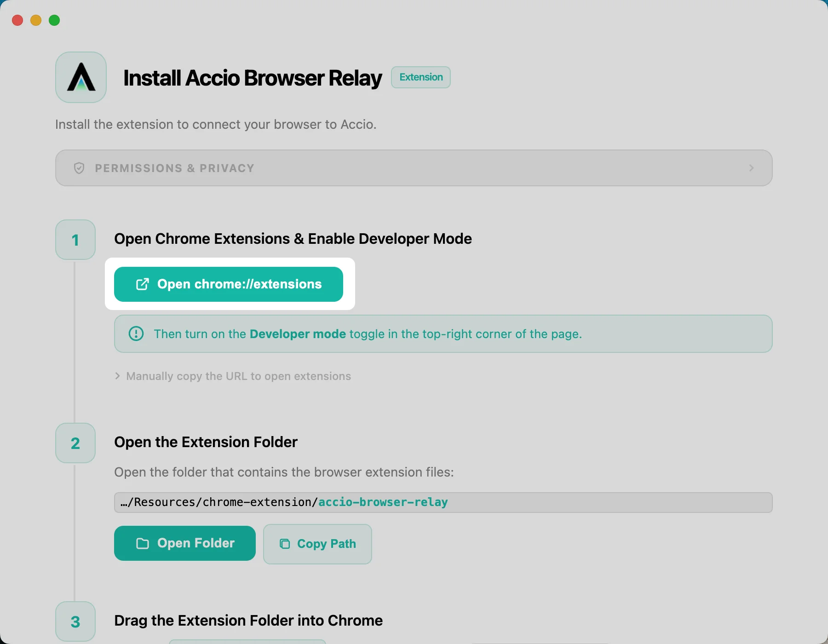Click the external link icon on chrome://extensions button
The height and width of the screenshot is (644, 828).
coord(143,284)
